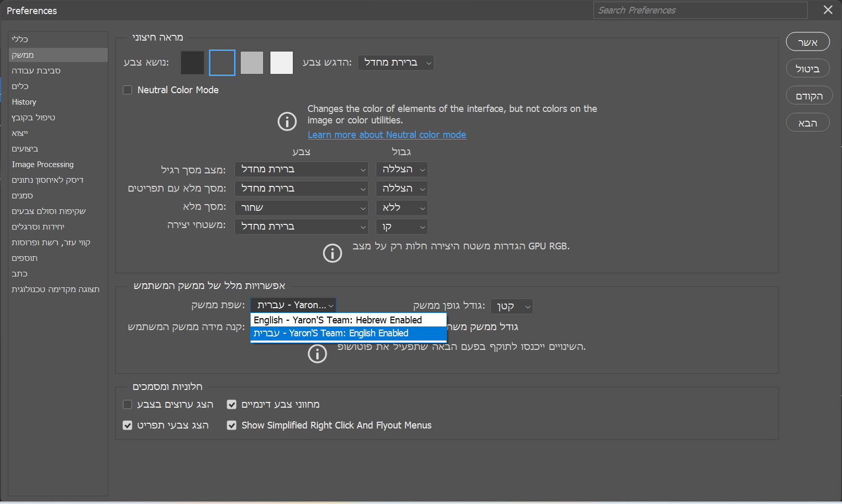This screenshot has width=842, height=504.
Task: Toggle the הצג ערוצים בצבע checkbox
Action: coord(127,405)
